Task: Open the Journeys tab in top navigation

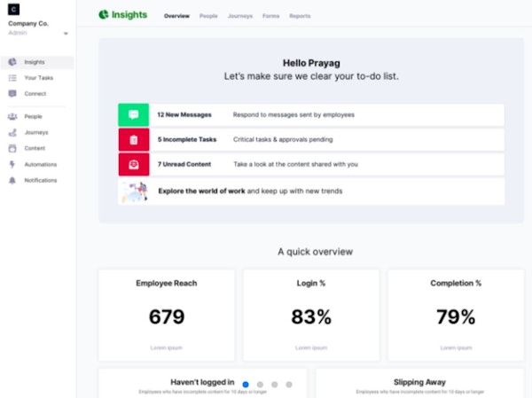Action: click(239, 16)
